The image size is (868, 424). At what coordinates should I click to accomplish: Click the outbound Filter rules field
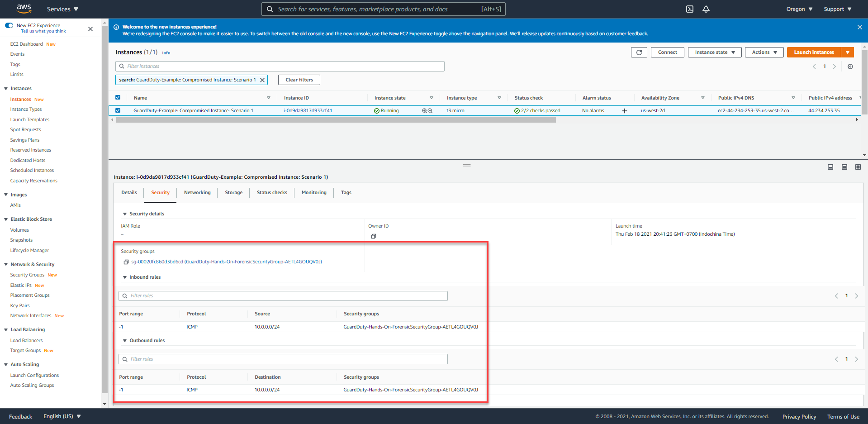click(x=283, y=359)
